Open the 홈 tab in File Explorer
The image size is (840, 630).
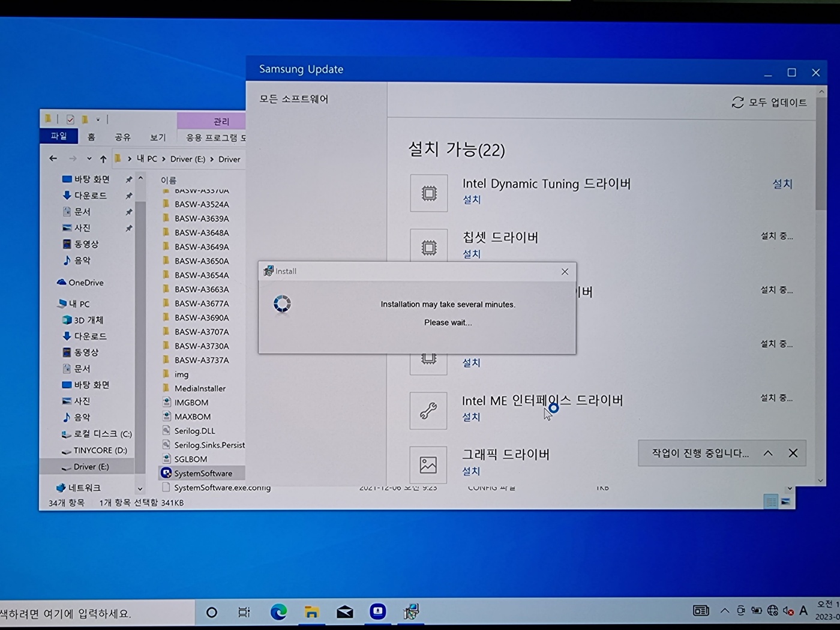pos(91,137)
